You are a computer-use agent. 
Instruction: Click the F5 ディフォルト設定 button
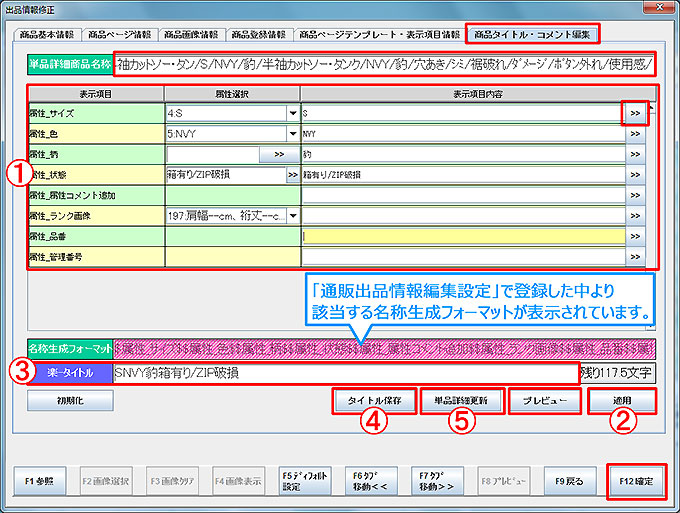click(x=305, y=481)
